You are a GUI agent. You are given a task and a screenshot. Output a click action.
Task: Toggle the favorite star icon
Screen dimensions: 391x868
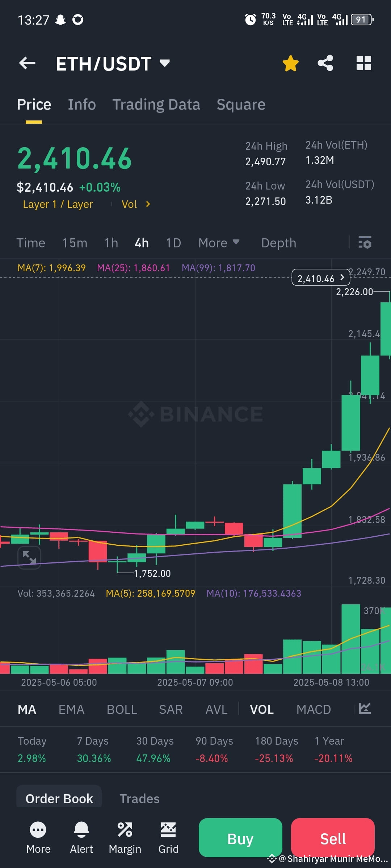coord(290,63)
